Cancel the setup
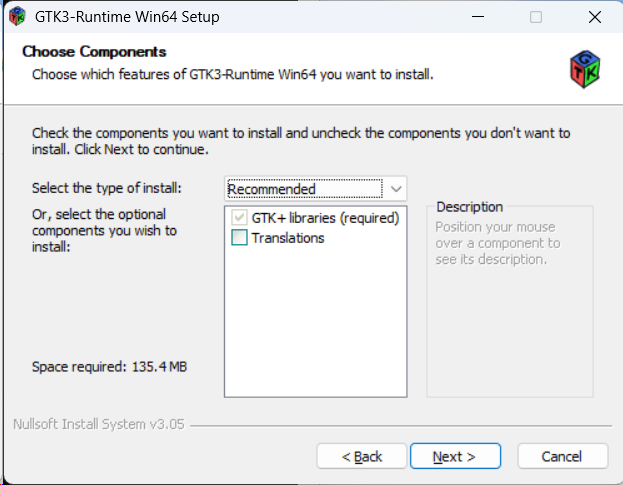Viewport: 623px width, 485px height. coord(562,456)
